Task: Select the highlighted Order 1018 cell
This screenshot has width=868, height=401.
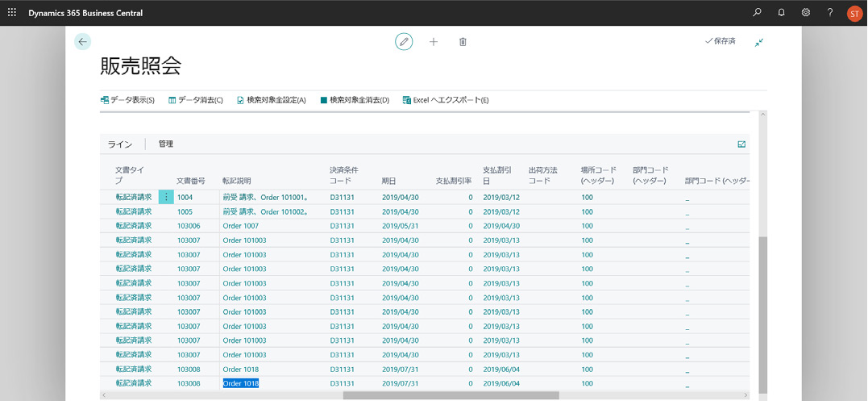Action: click(241, 383)
